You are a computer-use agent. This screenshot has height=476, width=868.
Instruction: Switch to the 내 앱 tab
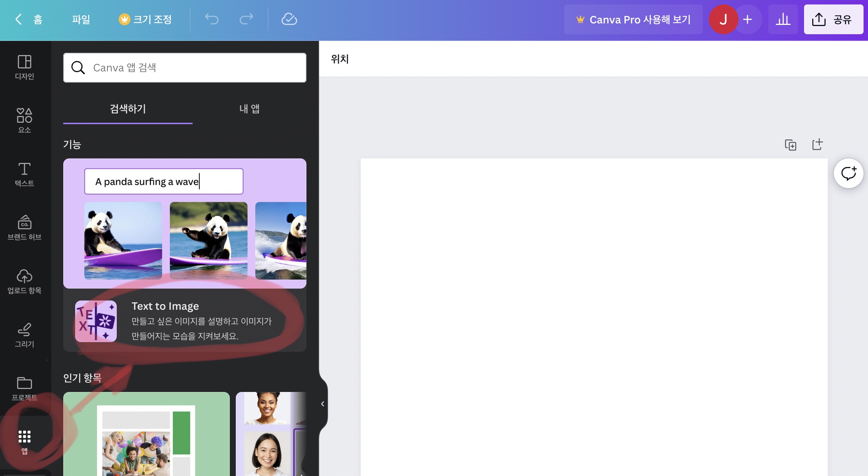pyautogui.click(x=249, y=109)
